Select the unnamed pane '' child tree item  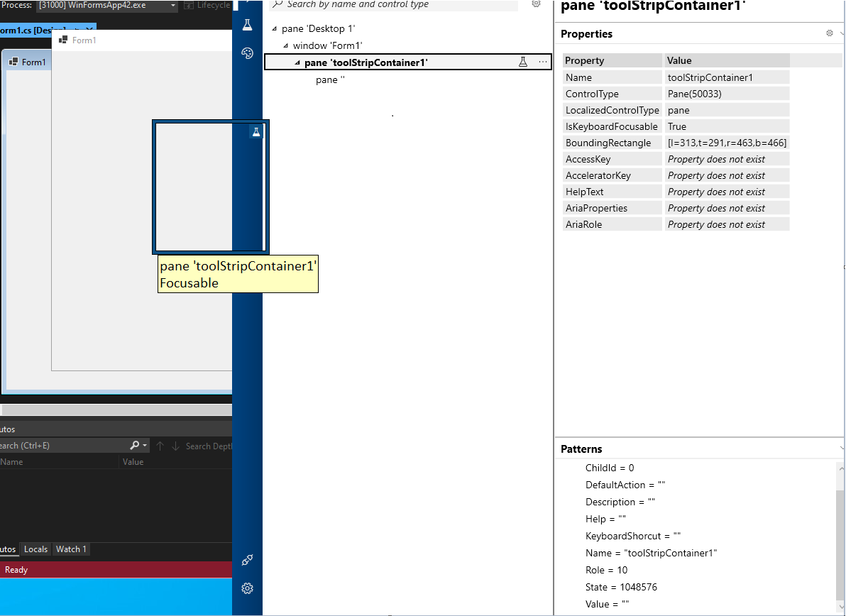[329, 79]
